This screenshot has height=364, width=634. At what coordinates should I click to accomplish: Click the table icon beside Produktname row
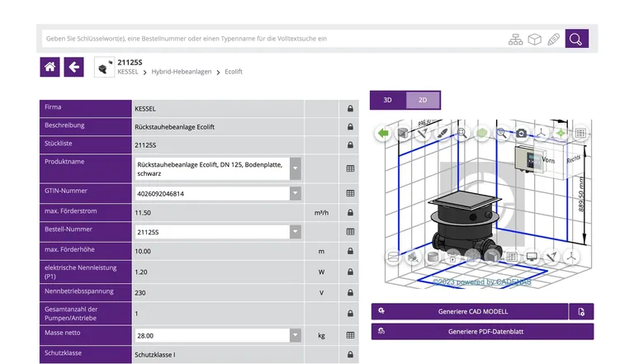click(x=350, y=168)
